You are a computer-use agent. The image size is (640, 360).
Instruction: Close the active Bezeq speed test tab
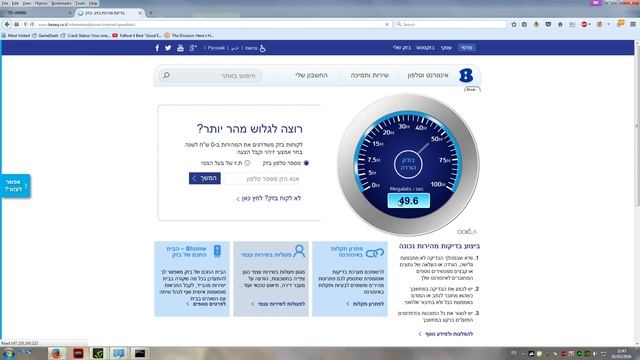[140, 13]
